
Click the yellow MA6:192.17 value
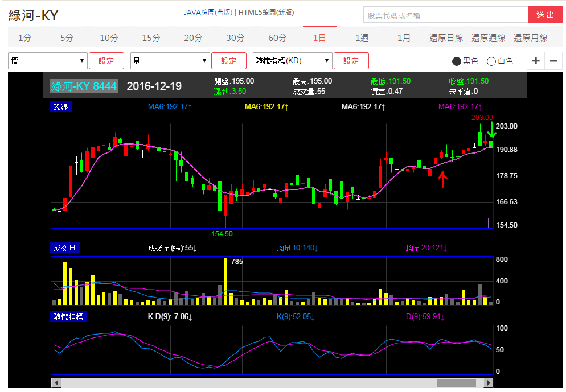tap(266, 107)
